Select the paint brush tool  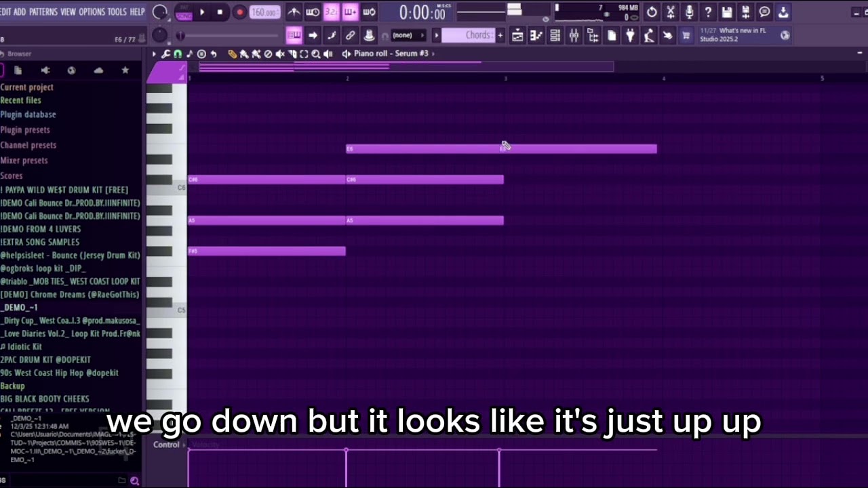coord(244,54)
